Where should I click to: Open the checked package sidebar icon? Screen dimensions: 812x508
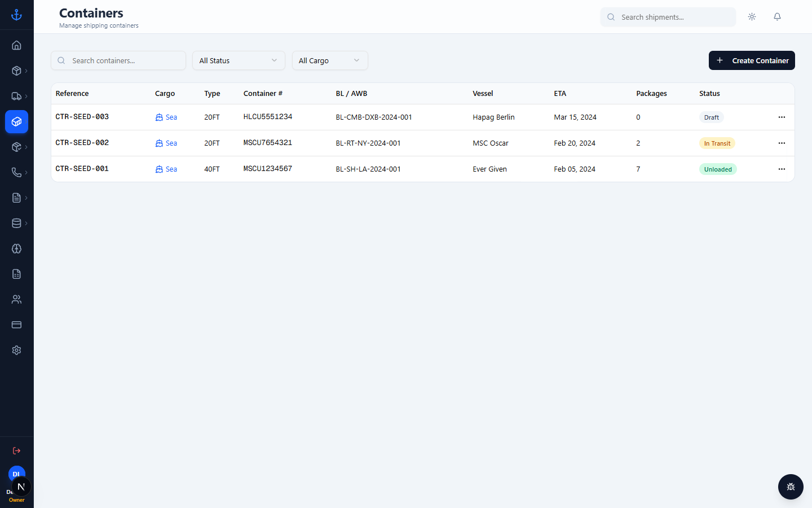[16, 147]
